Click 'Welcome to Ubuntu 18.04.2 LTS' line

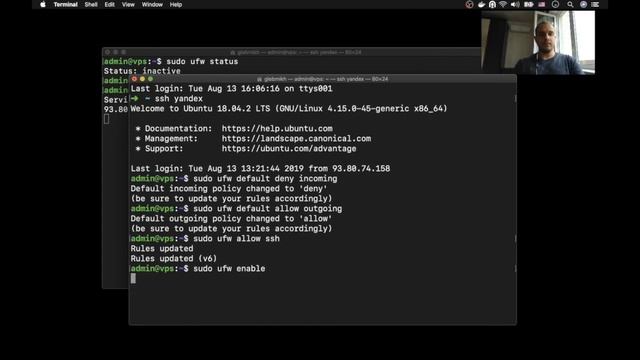pos(289,109)
